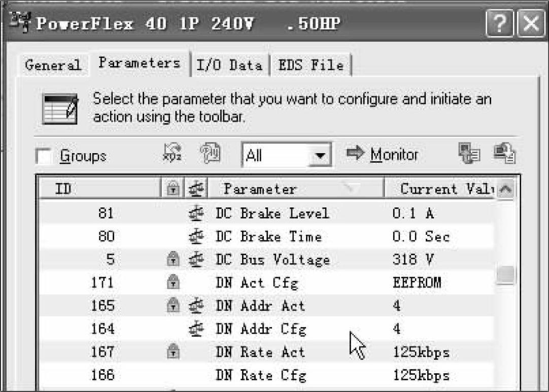
Task: Click the lock icon for DN Addr Act
Action: point(173,306)
